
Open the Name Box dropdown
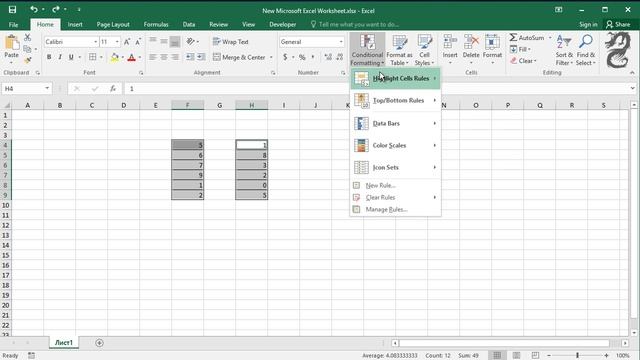[47, 89]
